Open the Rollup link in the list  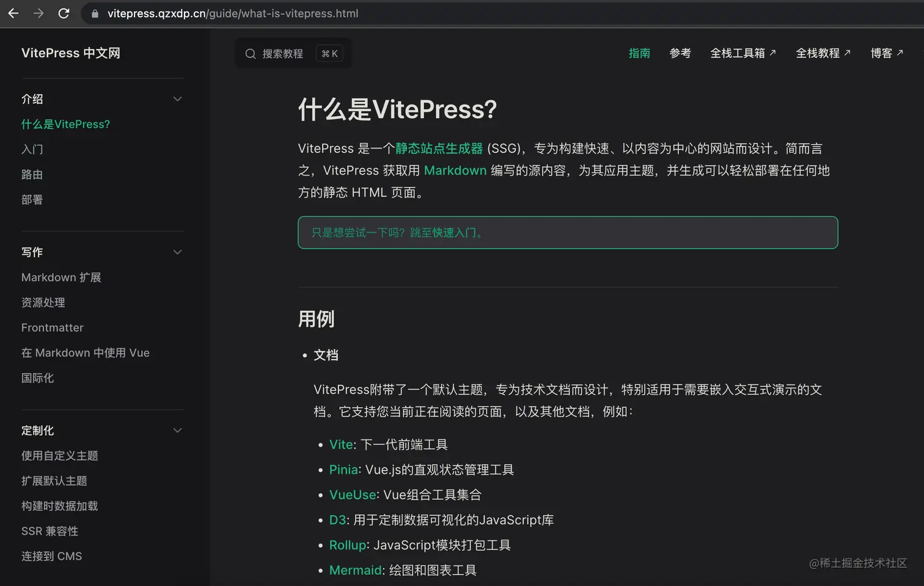pyautogui.click(x=348, y=545)
